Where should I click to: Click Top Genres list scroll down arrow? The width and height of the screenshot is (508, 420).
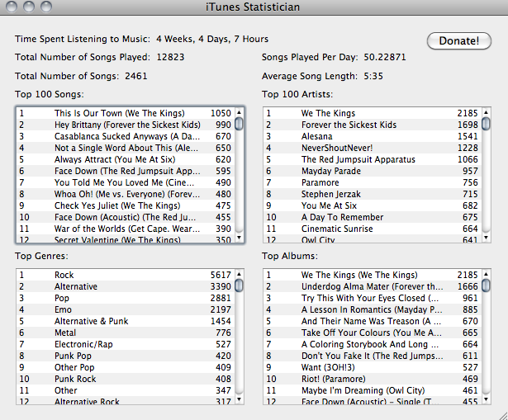coord(239,399)
